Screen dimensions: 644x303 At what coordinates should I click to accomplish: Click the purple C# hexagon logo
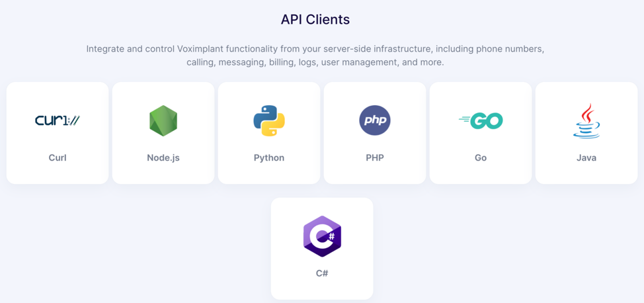(322, 236)
